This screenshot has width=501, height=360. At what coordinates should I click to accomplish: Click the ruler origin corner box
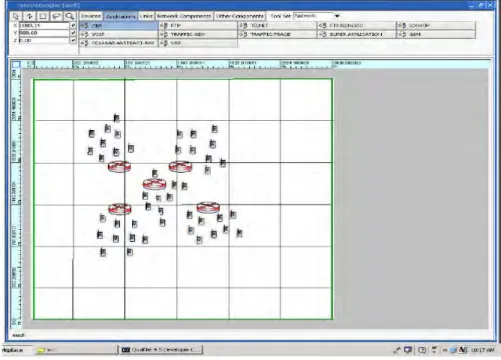point(16,64)
